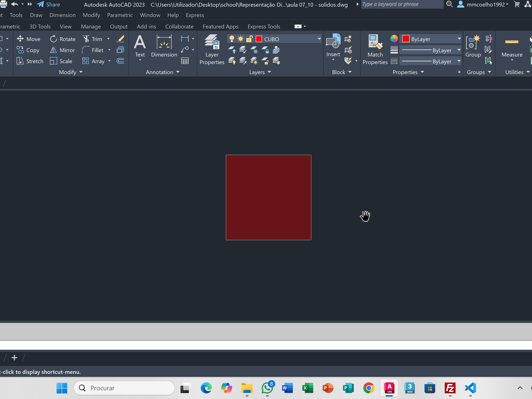Toggle CUBO layer lock padlock
Image resolution: width=532 pixels, height=399 pixels.
point(249,39)
